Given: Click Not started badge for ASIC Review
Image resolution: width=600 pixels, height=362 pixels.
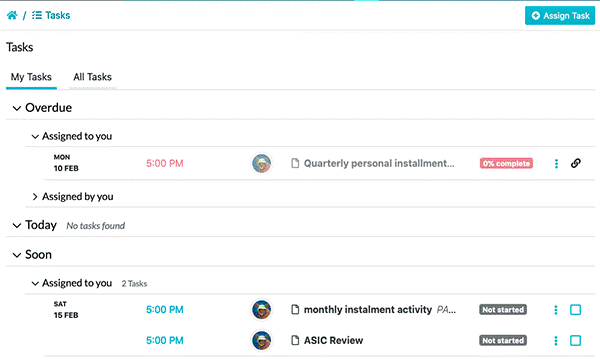Looking at the screenshot, I should [x=503, y=341].
